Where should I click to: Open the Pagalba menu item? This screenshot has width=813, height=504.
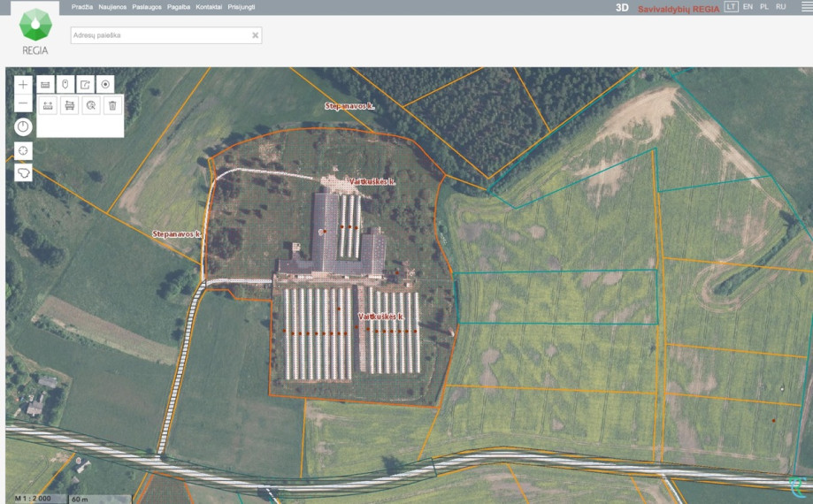[x=179, y=7]
